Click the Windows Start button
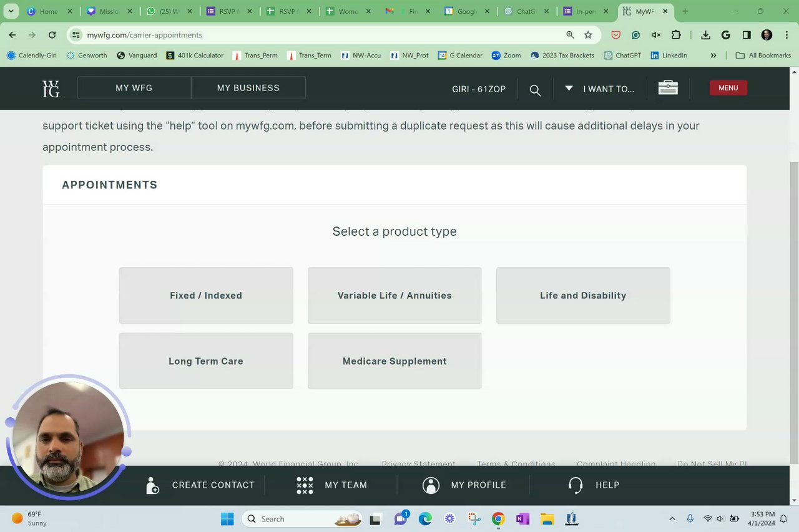 coord(227,518)
